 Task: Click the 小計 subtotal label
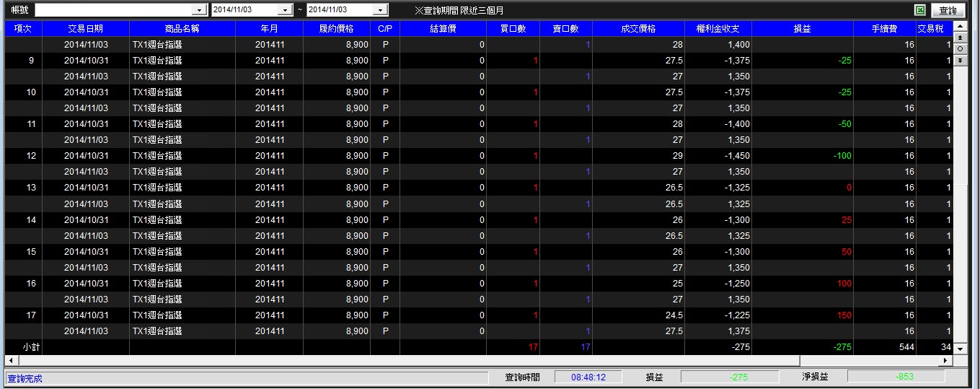tap(31, 347)
